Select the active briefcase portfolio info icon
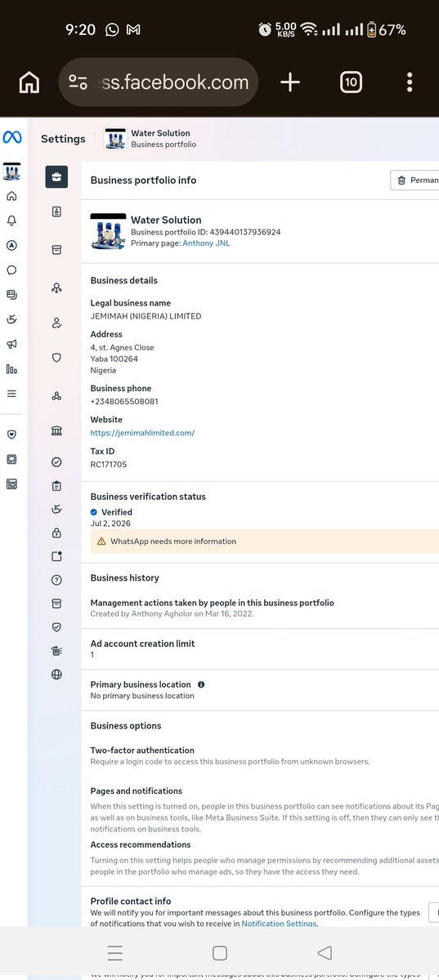439x980 pixels. [56, 176]
